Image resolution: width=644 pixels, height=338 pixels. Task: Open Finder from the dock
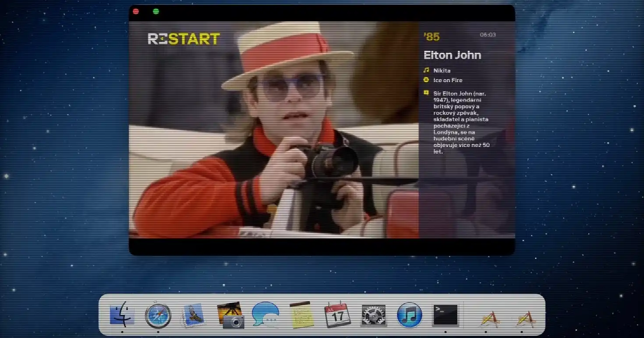coord(122,314)
